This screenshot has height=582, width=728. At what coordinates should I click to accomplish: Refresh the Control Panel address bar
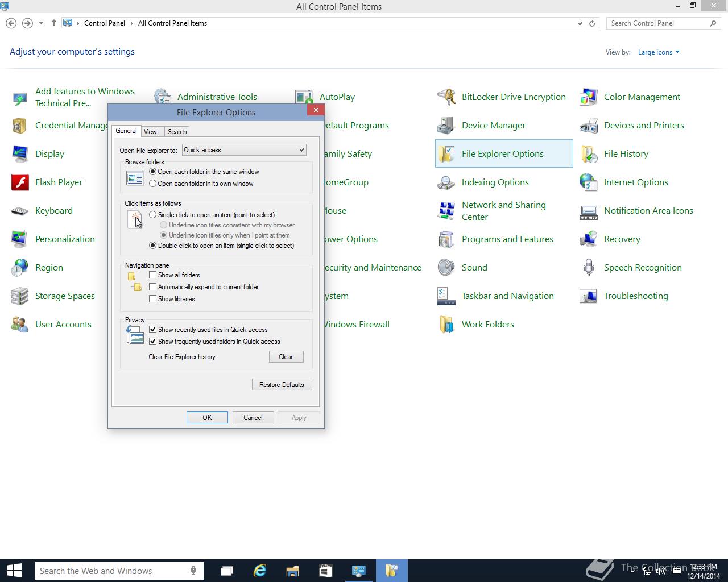click(x=592, y=23)
